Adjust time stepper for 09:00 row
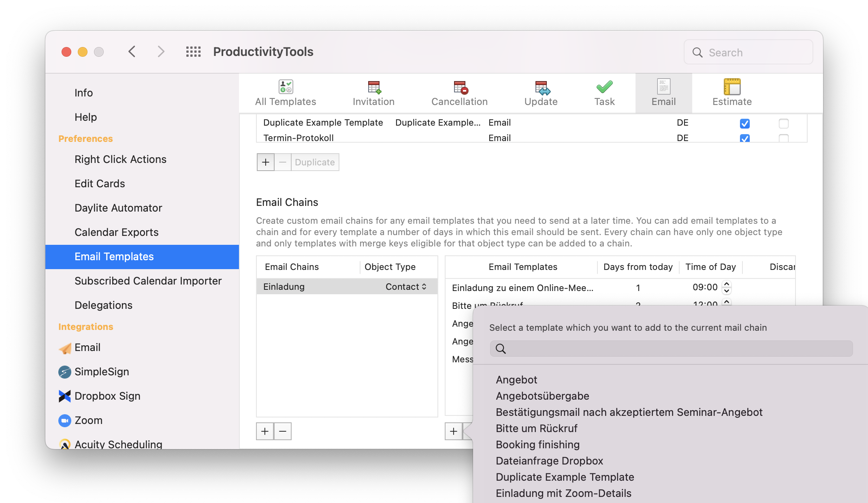Image resolution: width=868 pixels, height=503 pixels. [x=727, y=287]
